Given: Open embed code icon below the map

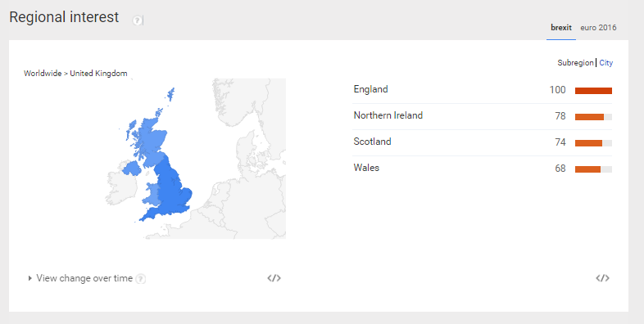Looking at the screenshot, I should (x=274, y=278).
